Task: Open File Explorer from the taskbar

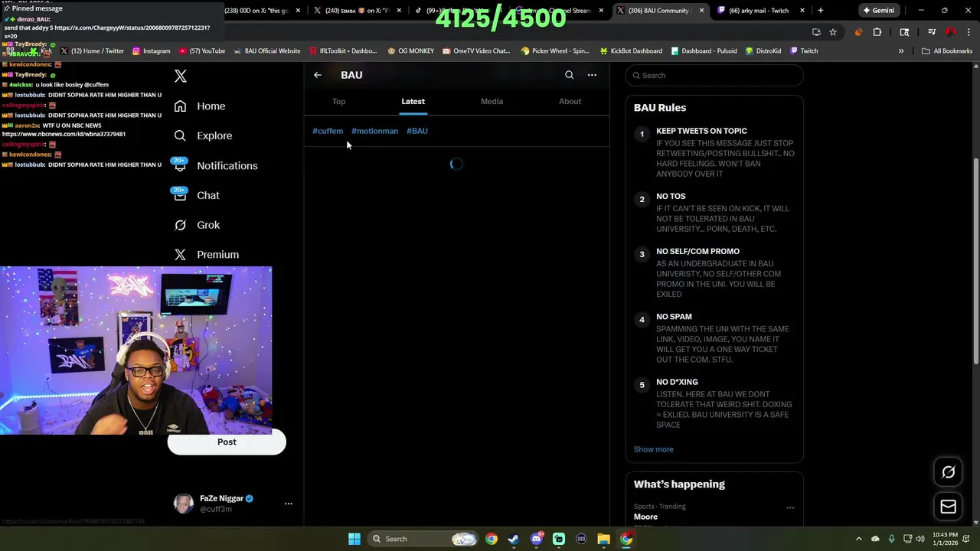Action: pyautogui.click(x=604, y=539)
